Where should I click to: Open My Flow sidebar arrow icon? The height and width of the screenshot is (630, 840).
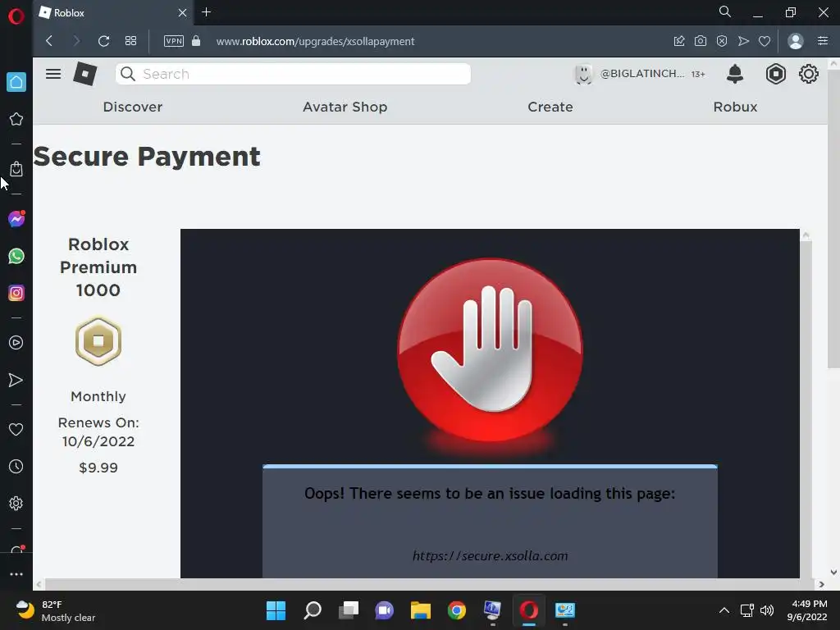coord(16,380)
